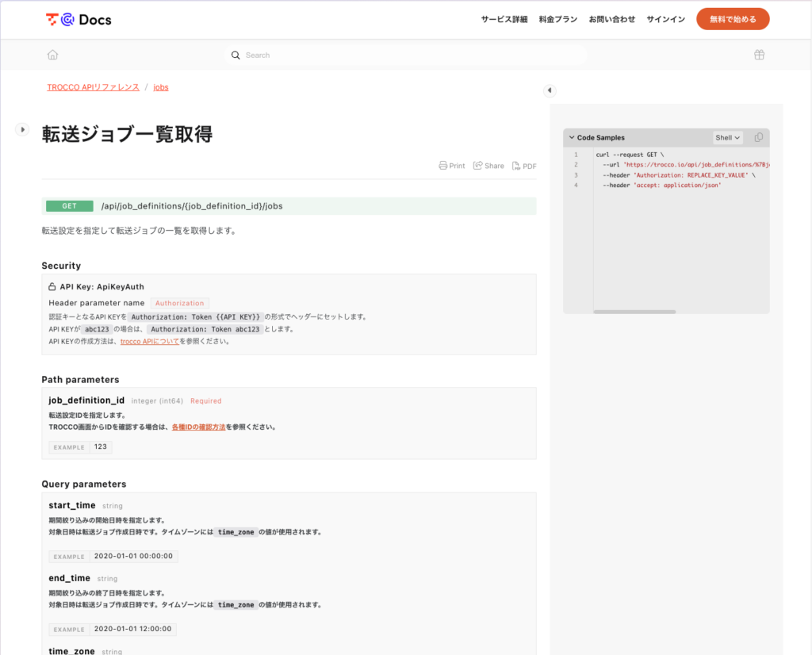812x655 pixels.
Task: Open the trocco APIについて link
Action: click(x=149, y=342)
